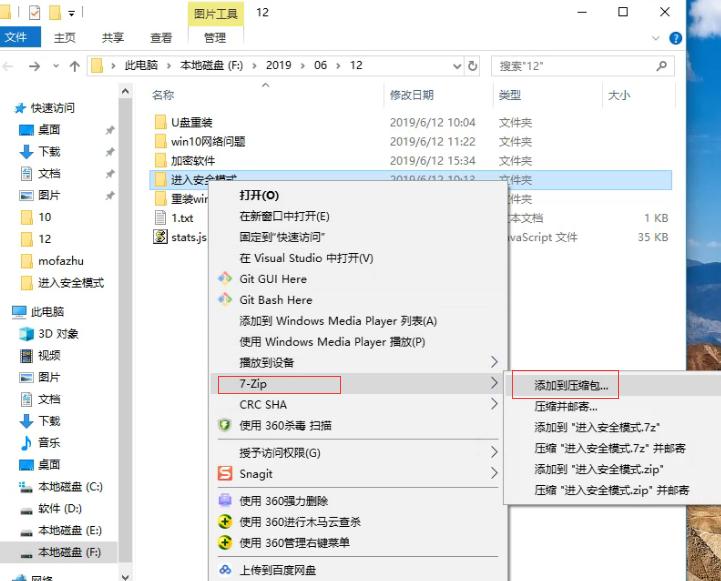Click the Snagit icon in context menu
This screenshot has height=581, width=721.
225,473
